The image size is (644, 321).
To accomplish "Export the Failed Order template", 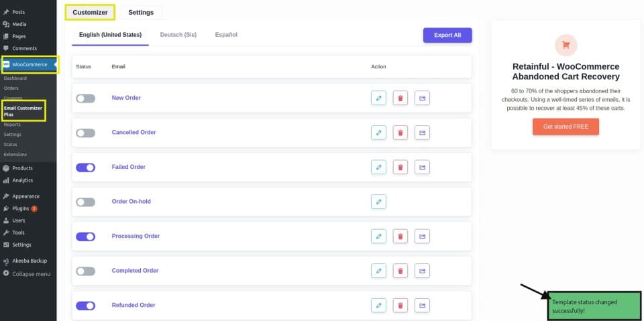I will (422, 167).
